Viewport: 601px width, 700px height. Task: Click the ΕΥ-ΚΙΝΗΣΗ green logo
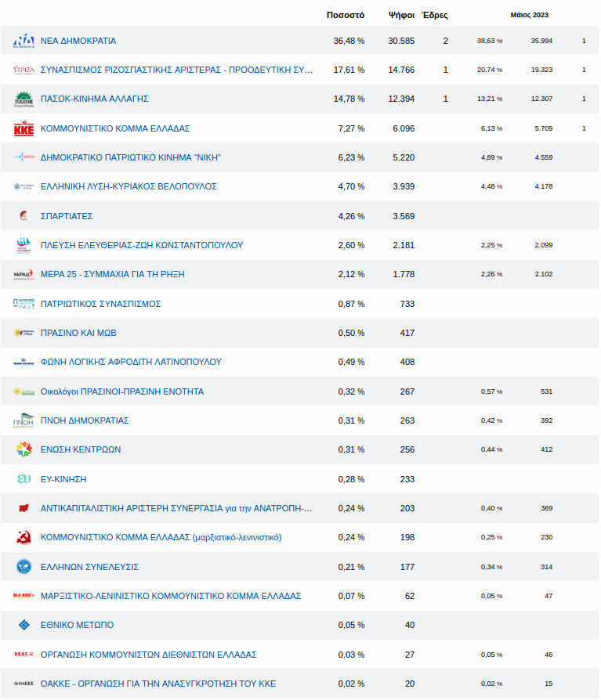(x=24, y=479)
